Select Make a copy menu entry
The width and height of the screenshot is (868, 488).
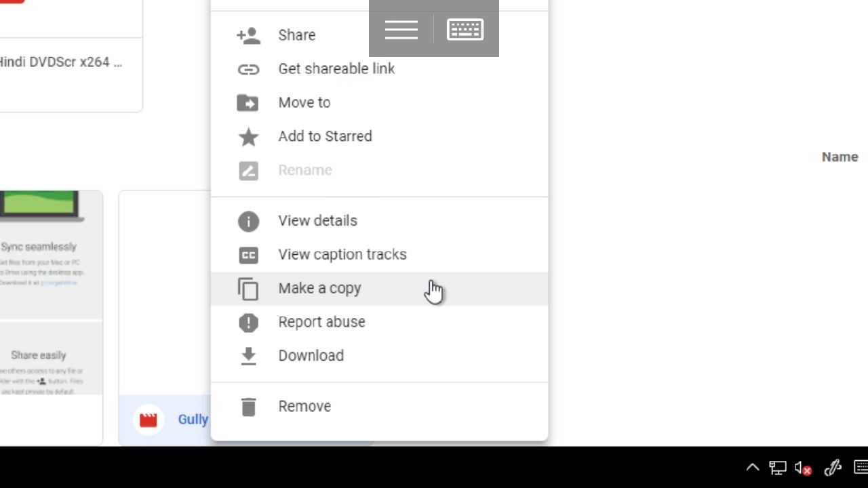[x=379, y=289]
